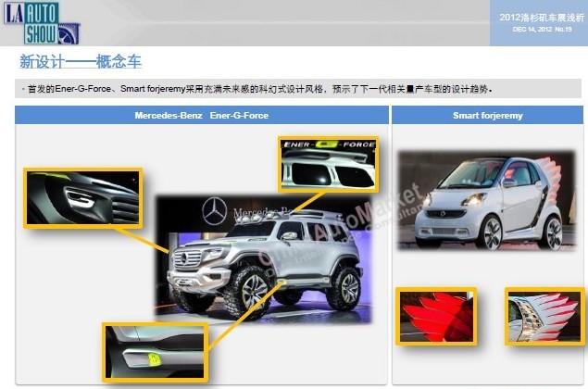This screenshot has height=389, width=588.
Task: Select the G-badge grille detail thumbnail
Action: [x=82, y=198]
